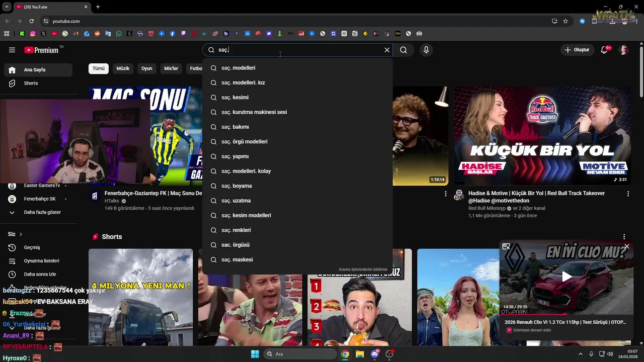The height and width of the screenshot is (362, 644).
Task: Reload the page in Chrome
Action: [x=31, y=21]
